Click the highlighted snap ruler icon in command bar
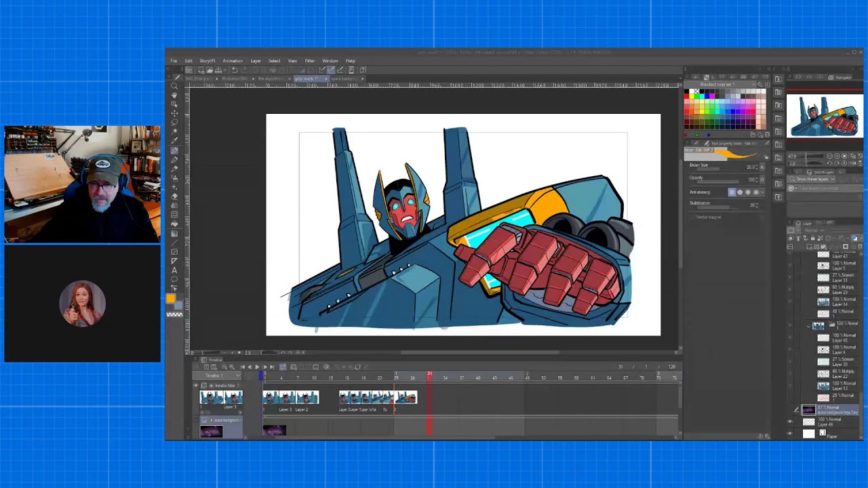This screenshot has height=488, width=868. coord(331,70)
